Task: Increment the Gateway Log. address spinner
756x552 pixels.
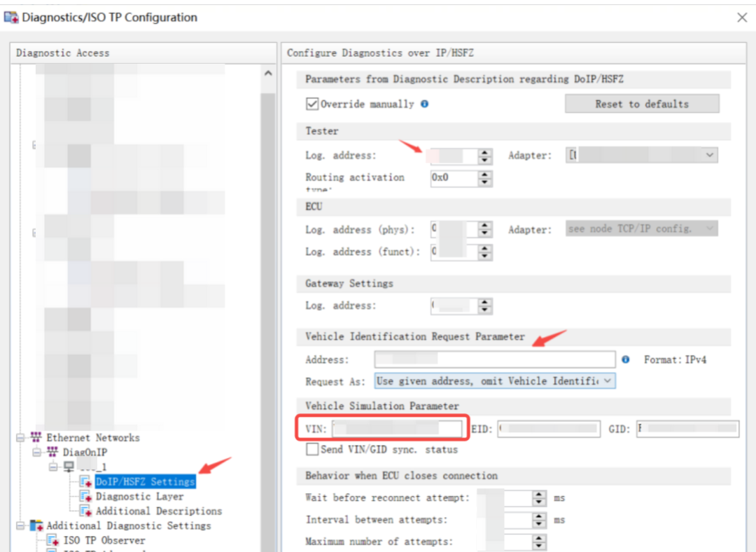Action: pyautogui.click(x=485, y=302)
